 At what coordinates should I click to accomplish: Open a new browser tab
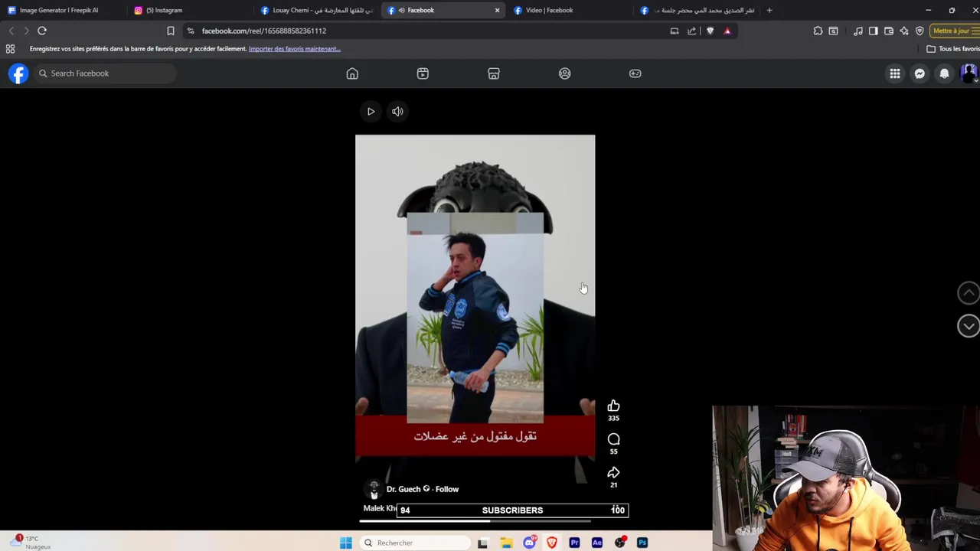tap(769, 10)
